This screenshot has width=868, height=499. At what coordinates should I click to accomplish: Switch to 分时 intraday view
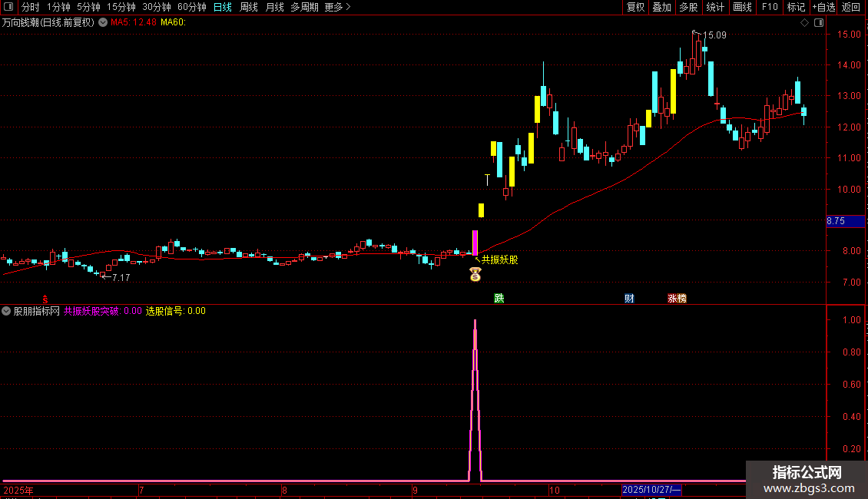click(31, 7)
